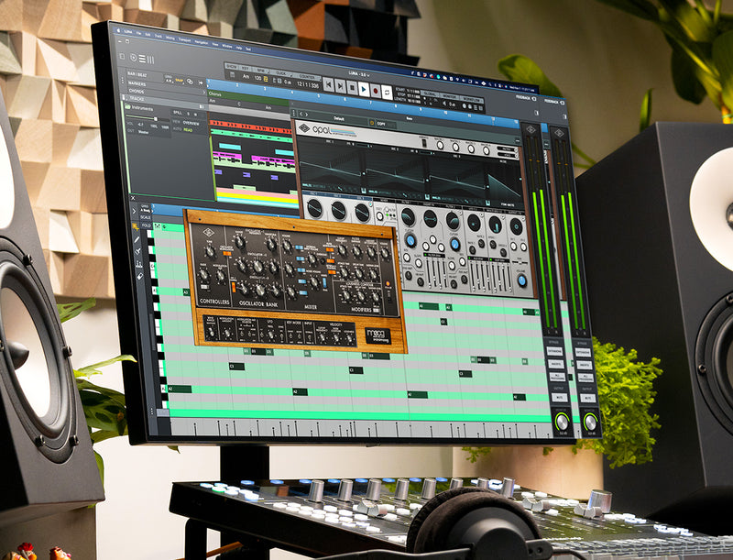Toggle the Loop button in transport

[387, 92]
